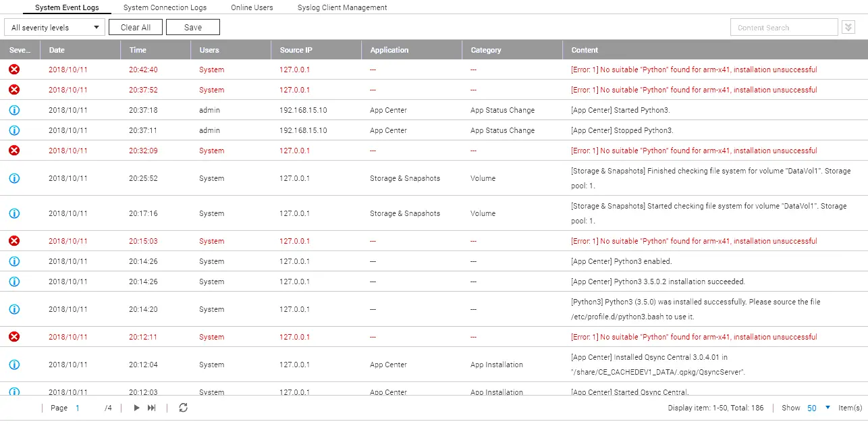Expand advanced search options with double-chevron
The image size is (868, 428).
point(848,28)
